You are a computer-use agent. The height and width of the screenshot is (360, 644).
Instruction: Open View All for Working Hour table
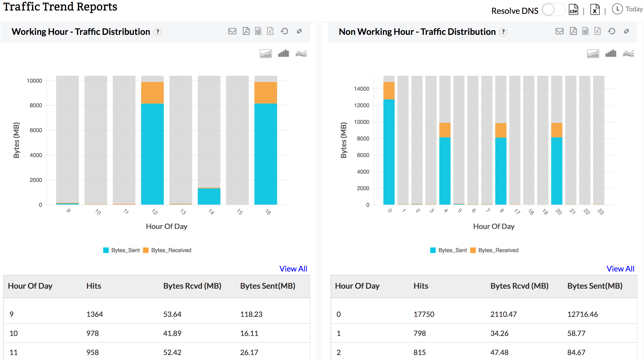coord(293,269)
